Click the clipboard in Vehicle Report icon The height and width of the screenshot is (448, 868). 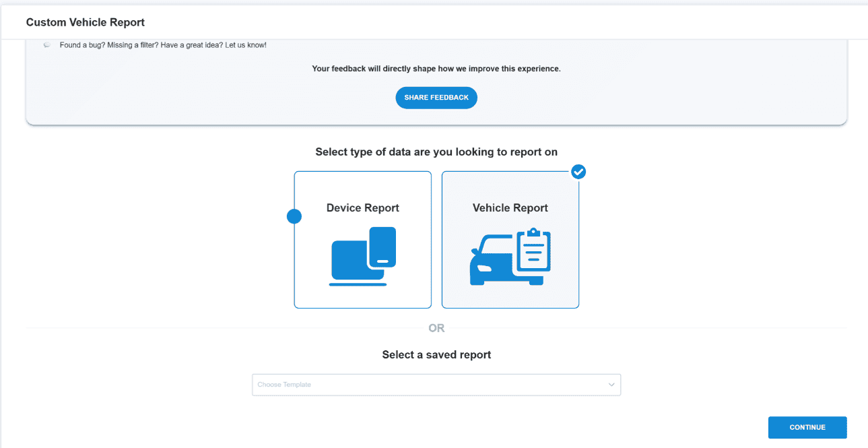pyautogui.click(x=533, y=251)
